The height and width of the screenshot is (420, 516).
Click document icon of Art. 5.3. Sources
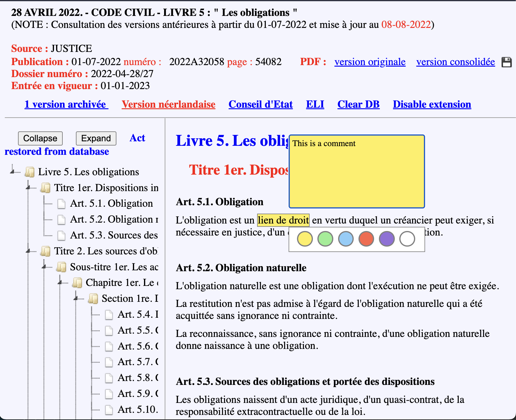pos(61,235)
